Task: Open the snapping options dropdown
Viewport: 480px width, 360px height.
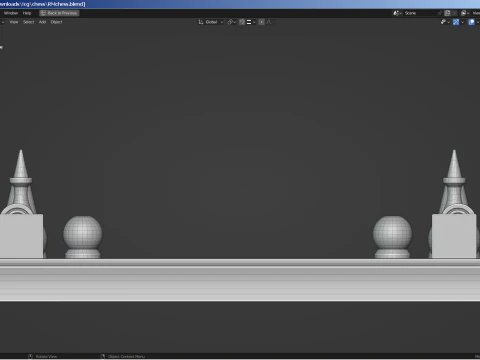Action: pyautogui.click(x=251, y=22)
